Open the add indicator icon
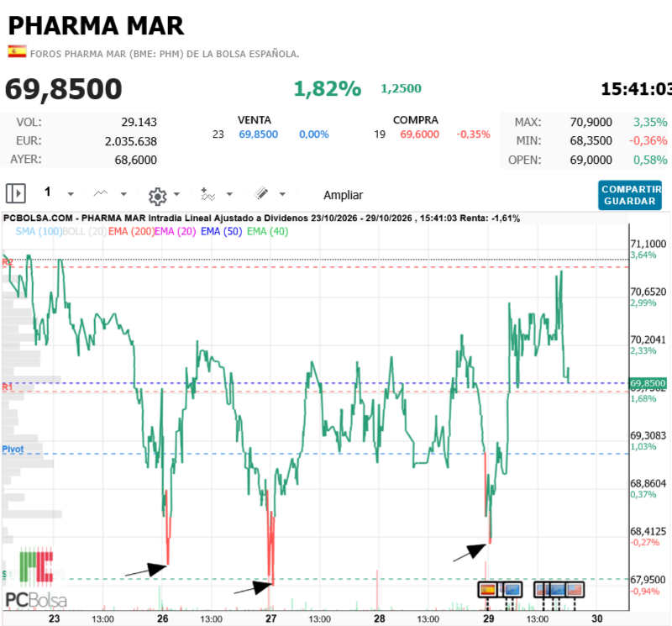The image size is (672, 626). tap(207, 194)
